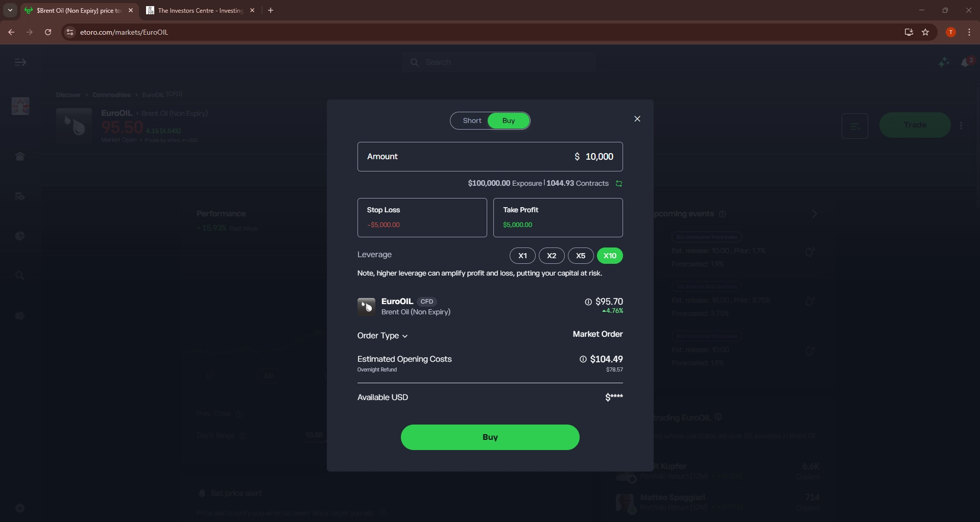
Task: Close the trade dialog with X
Action: click(x=637, y=119)
